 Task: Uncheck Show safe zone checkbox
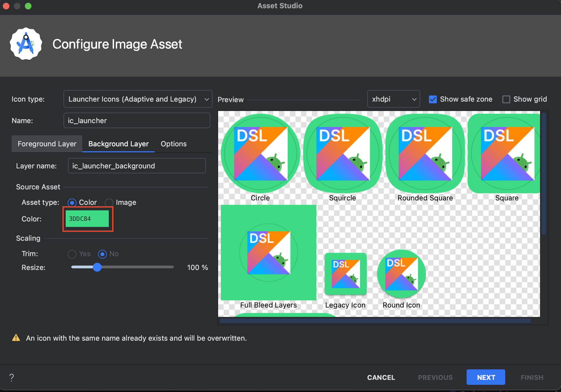pos(433,99)
